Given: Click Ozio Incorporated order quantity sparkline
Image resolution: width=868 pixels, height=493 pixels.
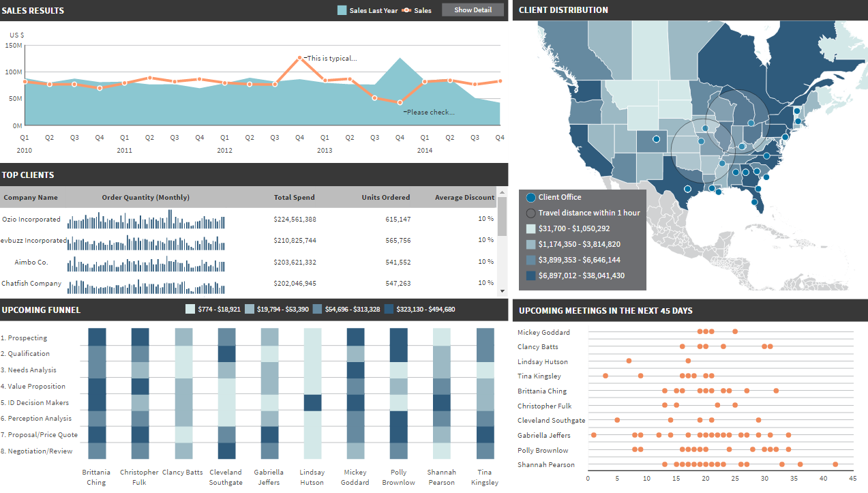Looking at the screenshot, I should (146, 220).
